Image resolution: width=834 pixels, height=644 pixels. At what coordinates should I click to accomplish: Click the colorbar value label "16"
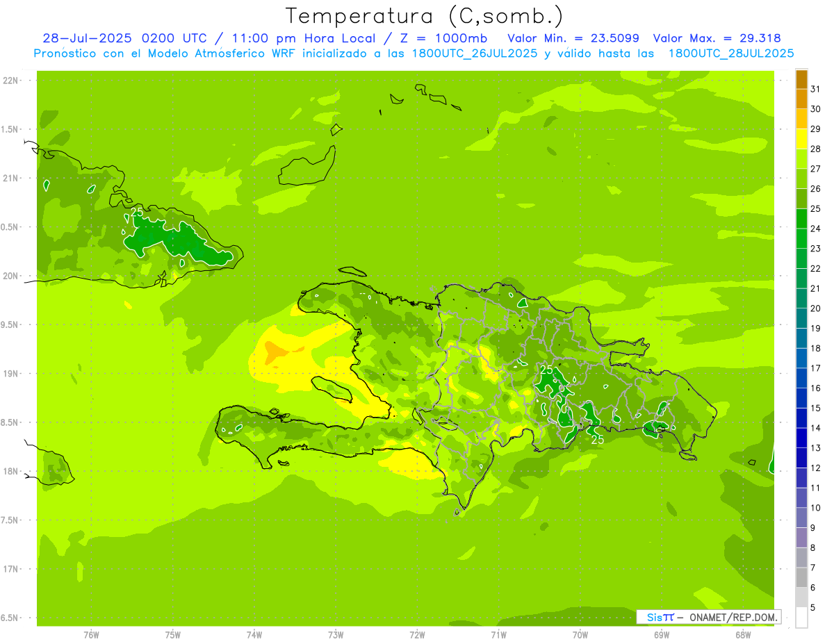[815, 388]
